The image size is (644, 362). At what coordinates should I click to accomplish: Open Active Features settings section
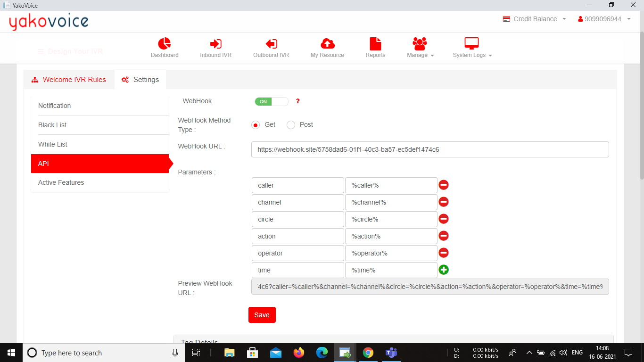pos(61,182)
